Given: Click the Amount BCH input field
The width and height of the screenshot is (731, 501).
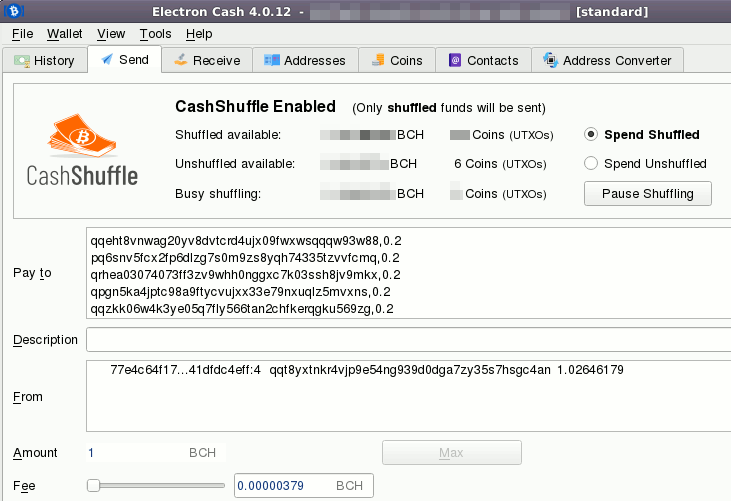Looking at the screenshot, I should pos(156,453).
